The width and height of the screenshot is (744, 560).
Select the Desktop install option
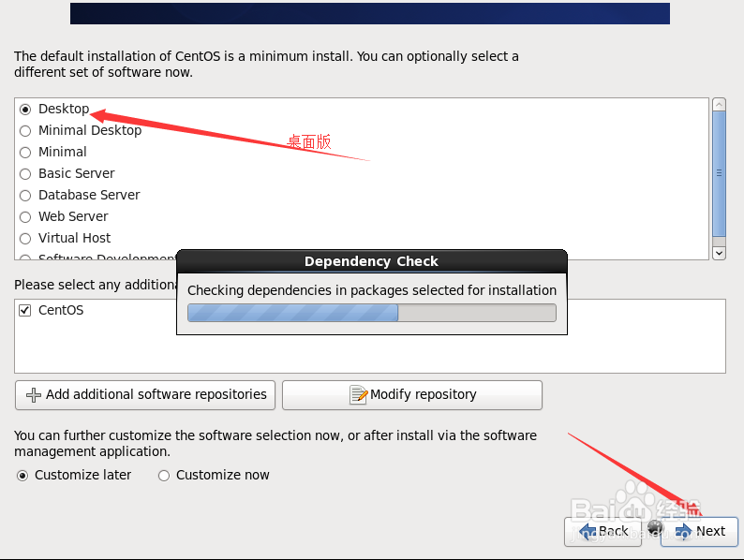click(25, 110)
